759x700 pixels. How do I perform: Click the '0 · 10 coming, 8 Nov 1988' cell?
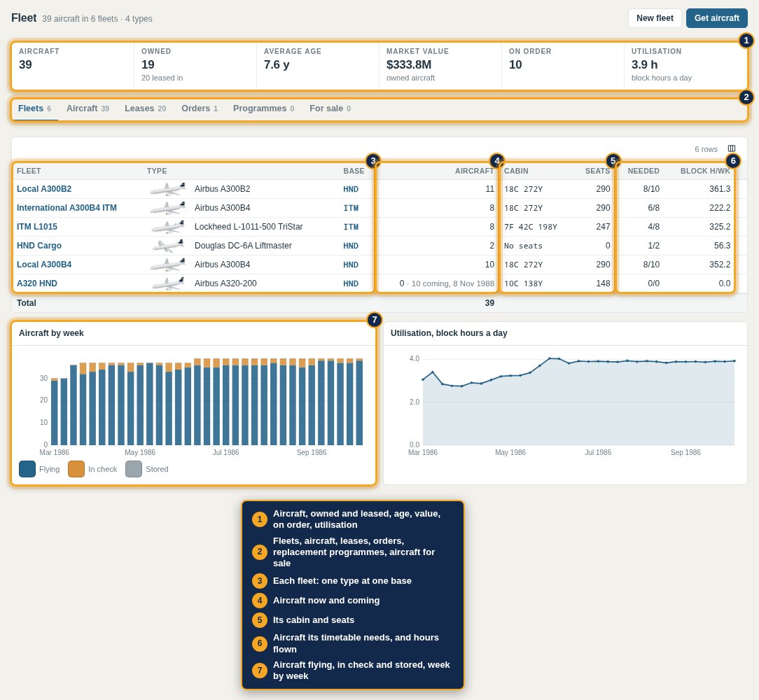click(447, 283)
